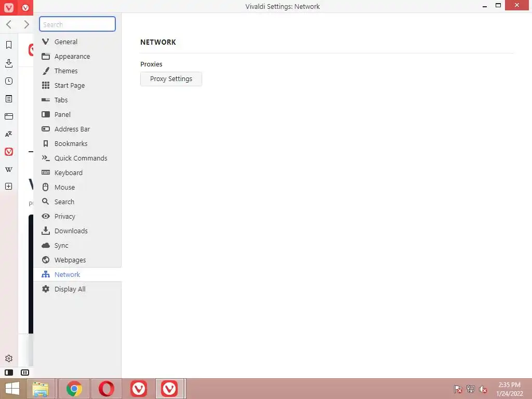Open the History clock panel icon
532x399 pixels.
(x=9, y=81)
